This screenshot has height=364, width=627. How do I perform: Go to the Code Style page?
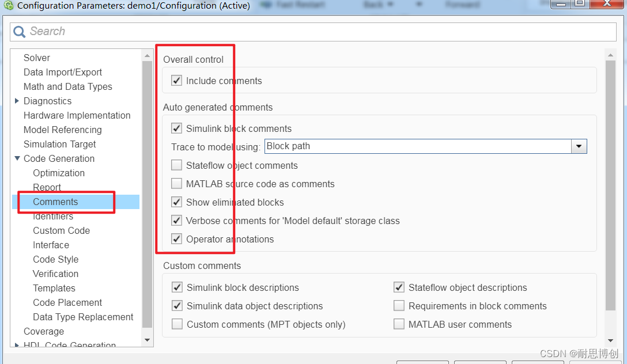(x=56, y=259)
